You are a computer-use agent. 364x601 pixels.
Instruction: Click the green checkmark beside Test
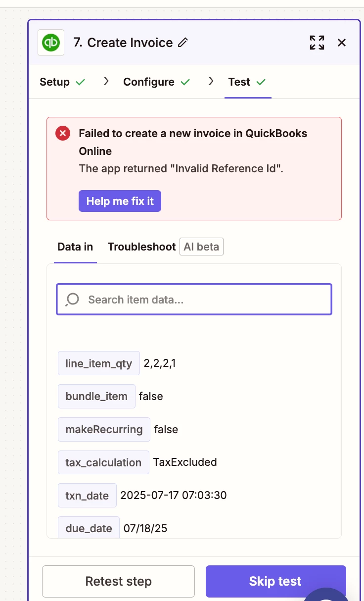[x=261, y=82]
